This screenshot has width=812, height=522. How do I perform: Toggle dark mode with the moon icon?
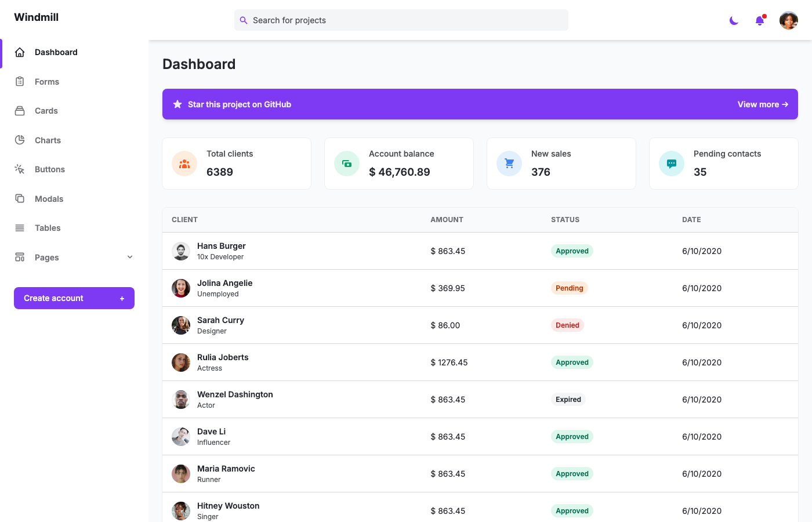coord(733,20)
